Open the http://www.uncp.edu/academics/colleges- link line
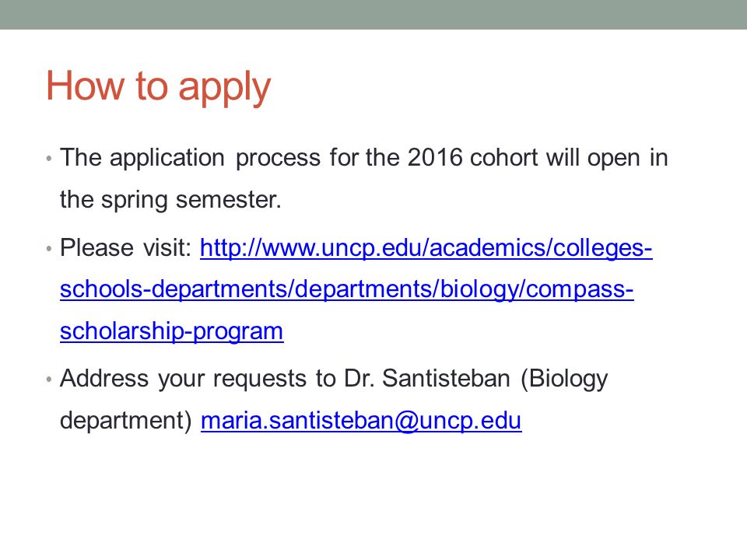The image size is (747, 560). [x=426, y=249]
